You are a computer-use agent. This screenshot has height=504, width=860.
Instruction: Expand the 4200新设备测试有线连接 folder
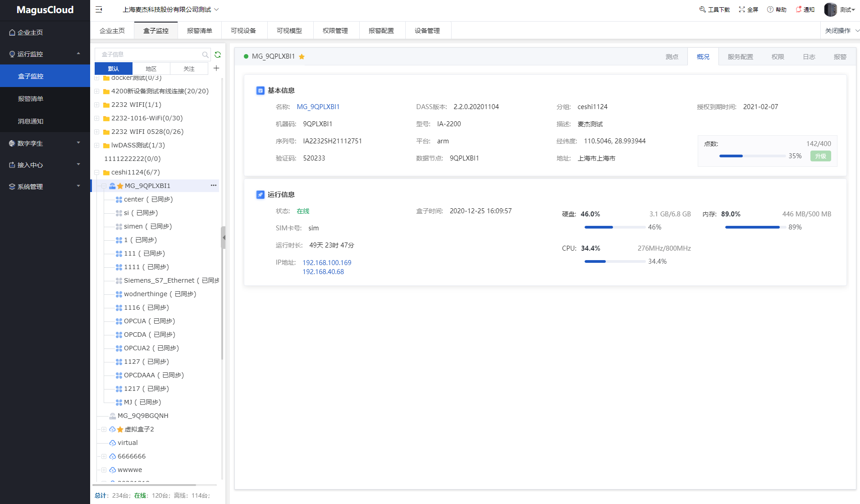[96, 91]
